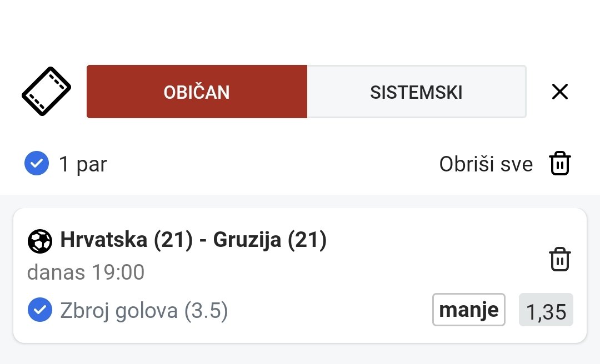Click the 'Obriši sve' text link
This screenshot has height=364, width=600.
click(486, 164)
